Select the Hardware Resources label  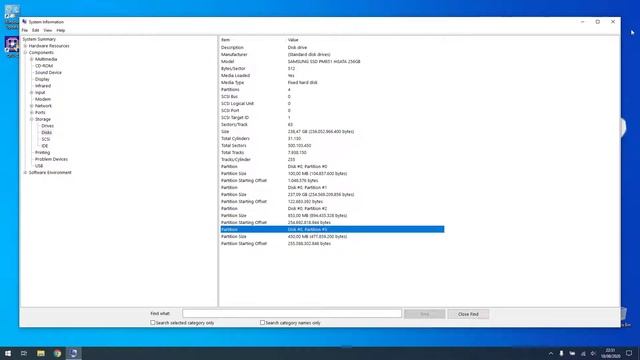click(x=49, y=46)
